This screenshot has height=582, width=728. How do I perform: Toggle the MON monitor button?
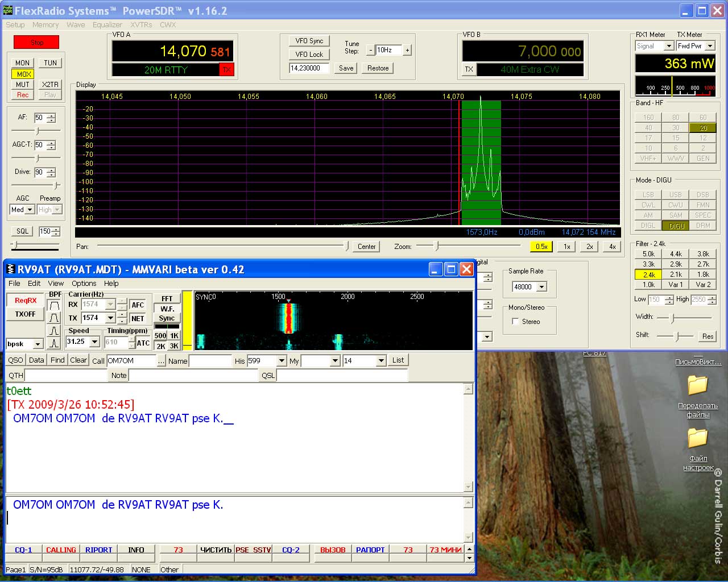point(23,63)
